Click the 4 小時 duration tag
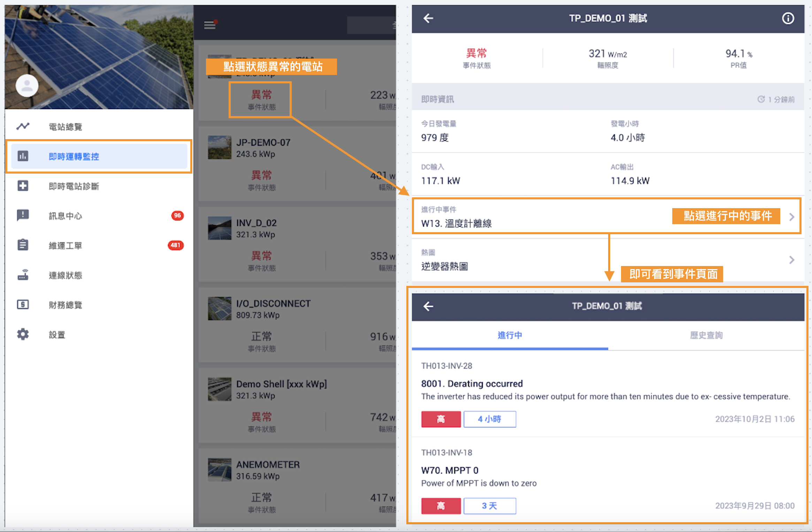The height and width of the screenshot is (532, 812). click(490, 419)
